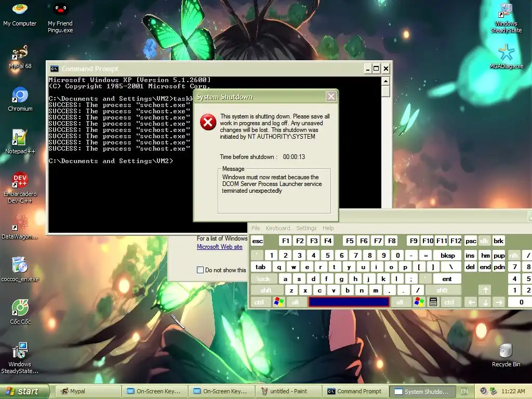Select the Windows SteadyState installer icon at bottom left
This screenshot has height=399, width=532.
pos(20,358)
